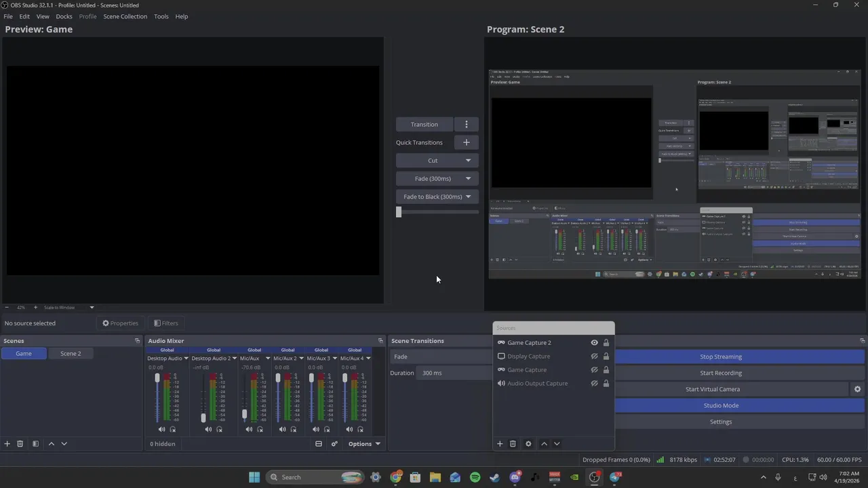Zoom out preview with minus icon
Screen dimensions: 868x488
click(6, 308)
